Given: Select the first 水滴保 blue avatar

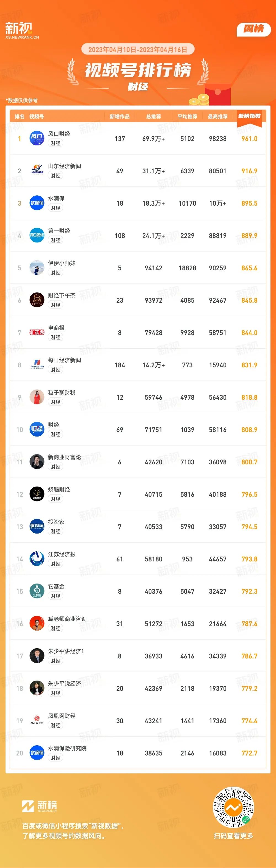Looking at the screenshot, I should coord(37,203).
